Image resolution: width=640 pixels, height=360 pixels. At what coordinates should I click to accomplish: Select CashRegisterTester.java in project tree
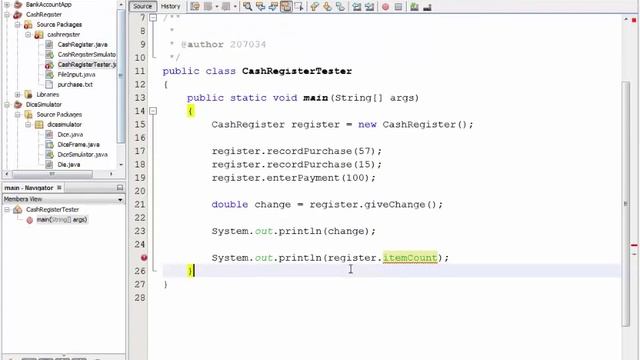[87, 64]
